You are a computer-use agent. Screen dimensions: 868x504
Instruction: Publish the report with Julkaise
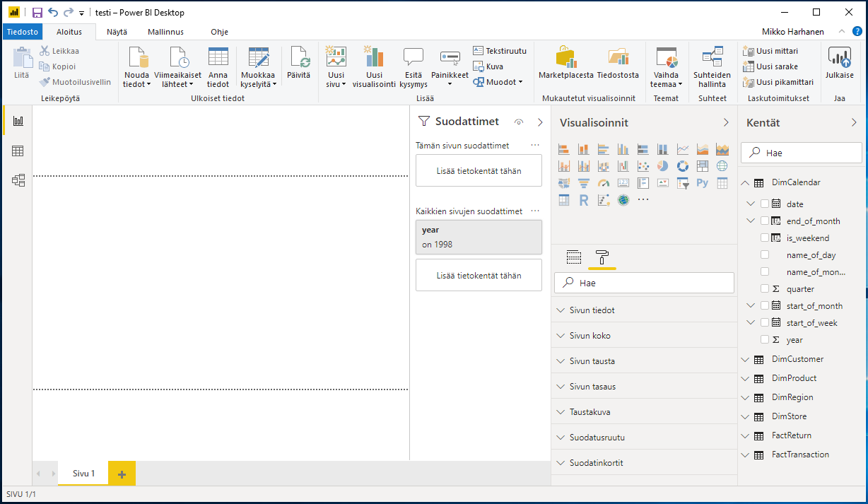[x=840, y=63]
